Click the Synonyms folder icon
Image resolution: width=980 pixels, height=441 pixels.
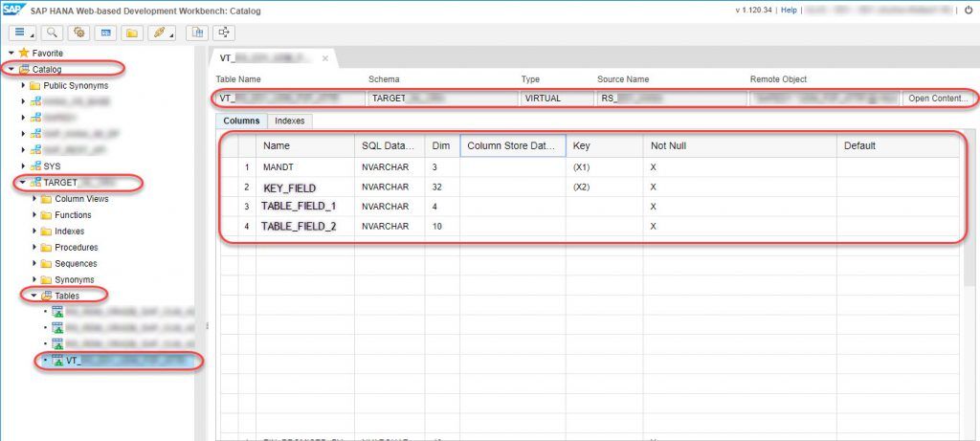pos(46,280)
